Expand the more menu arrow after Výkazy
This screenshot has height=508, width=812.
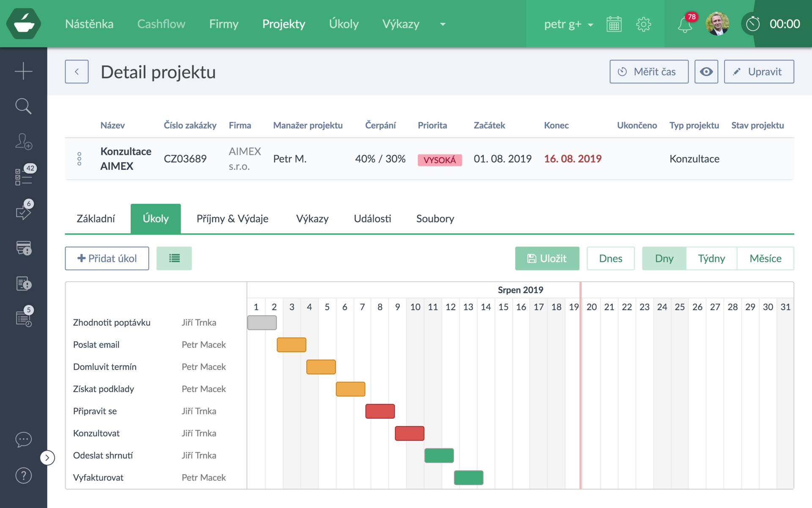(443, 24)
